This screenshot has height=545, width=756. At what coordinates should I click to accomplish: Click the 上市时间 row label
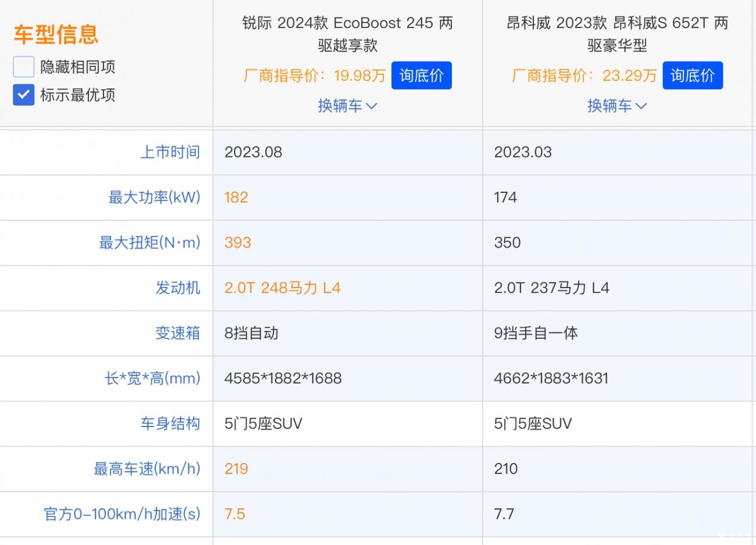tap(170, 152)
